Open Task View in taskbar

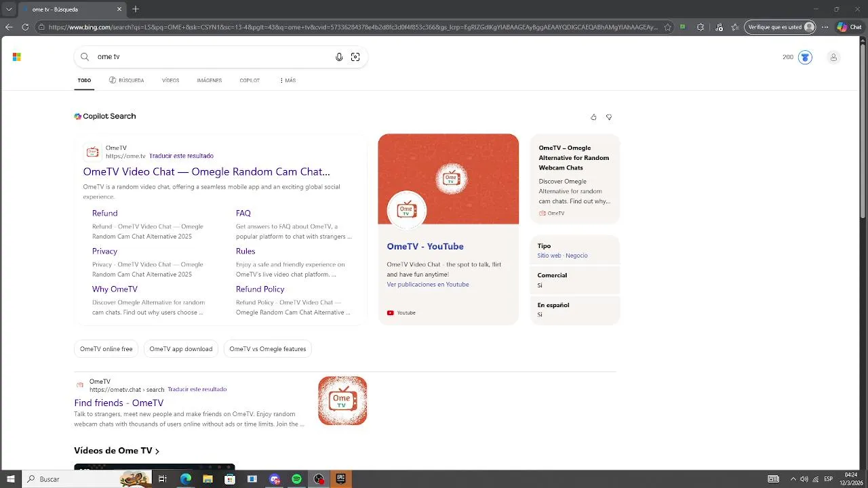(163, 479)
